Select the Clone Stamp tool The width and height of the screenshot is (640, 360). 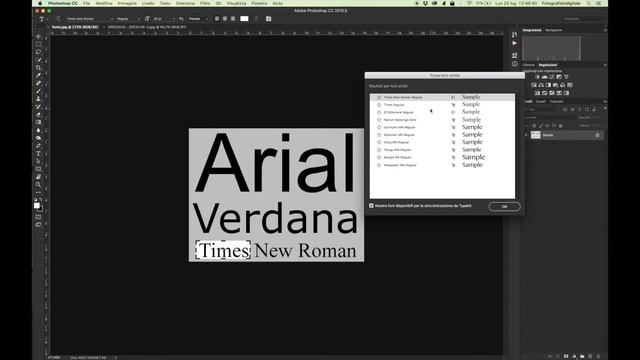[x=38, y=99]
